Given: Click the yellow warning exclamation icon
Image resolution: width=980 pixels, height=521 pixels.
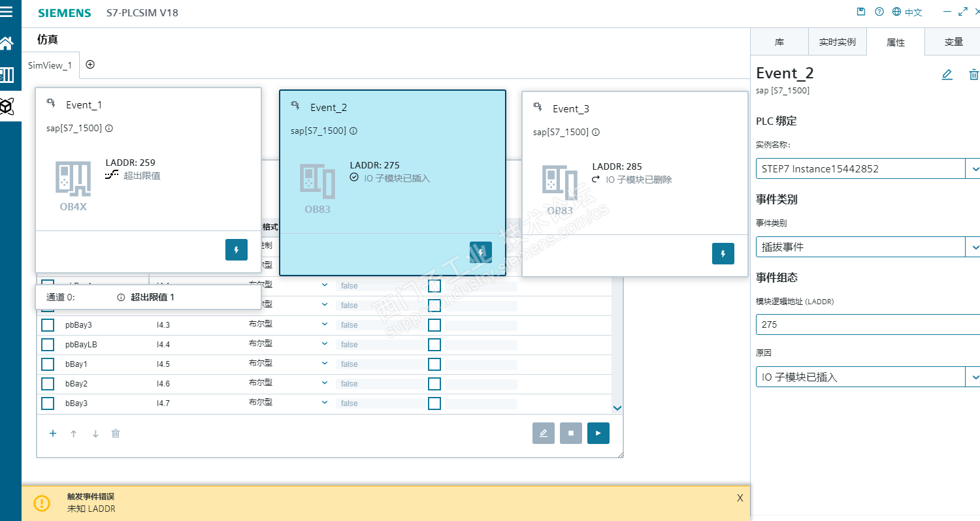Looking at the screenshot, I should pos(42,503).
